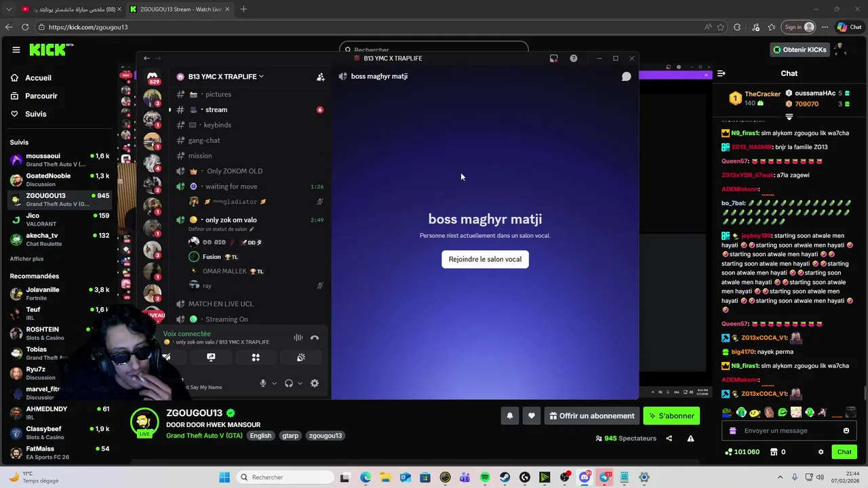The width and height of the screenshot is (868, 488).
Task: Open the emoji picker in chat input
Action: (846, 431)
